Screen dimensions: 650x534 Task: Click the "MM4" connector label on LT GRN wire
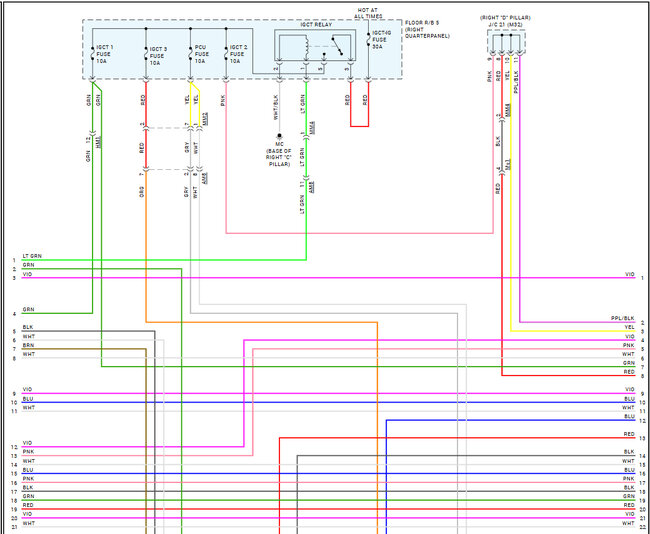click(313, 126)
